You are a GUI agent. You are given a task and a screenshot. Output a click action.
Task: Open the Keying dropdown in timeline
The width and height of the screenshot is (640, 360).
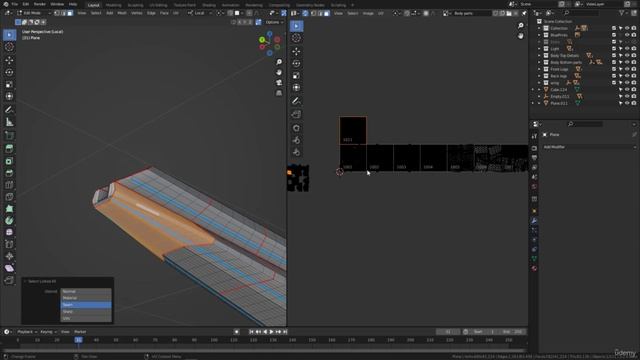48,332
